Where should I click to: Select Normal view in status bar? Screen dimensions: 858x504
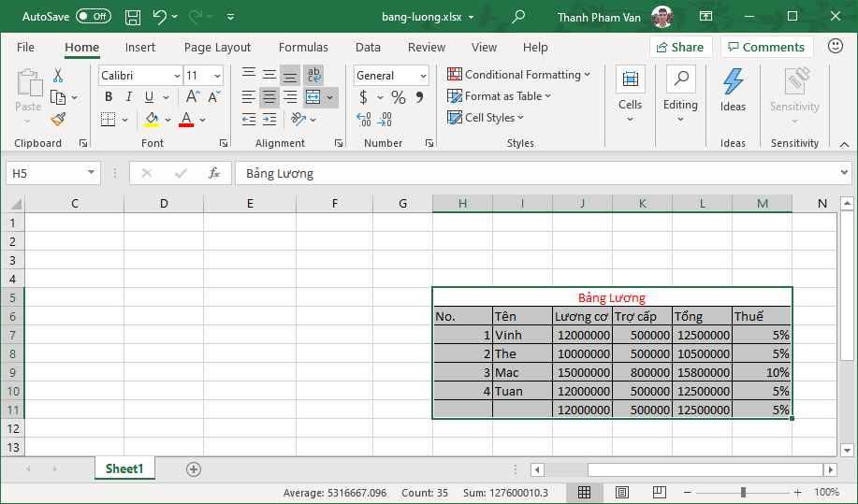tap(584, 493)
